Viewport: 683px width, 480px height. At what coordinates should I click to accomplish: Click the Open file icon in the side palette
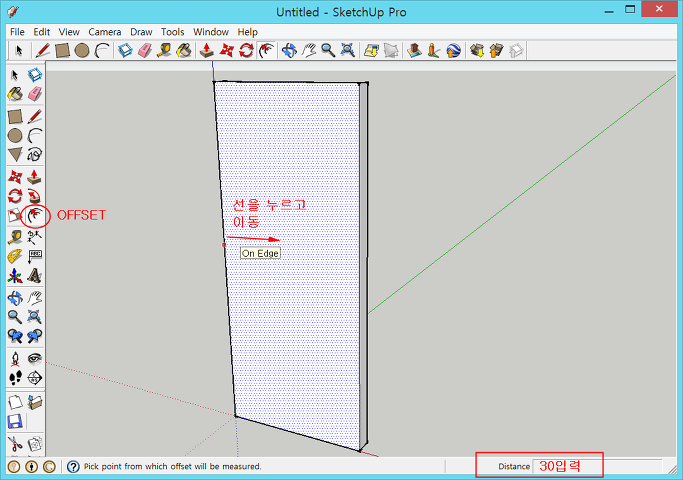pyautogui.click(x=34, y=402)
